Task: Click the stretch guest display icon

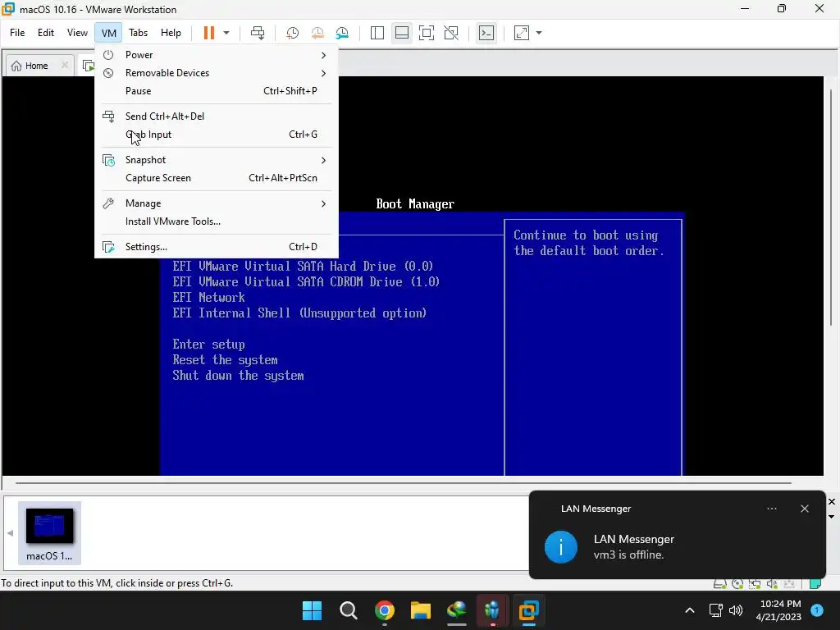Action: click(522, 33)
